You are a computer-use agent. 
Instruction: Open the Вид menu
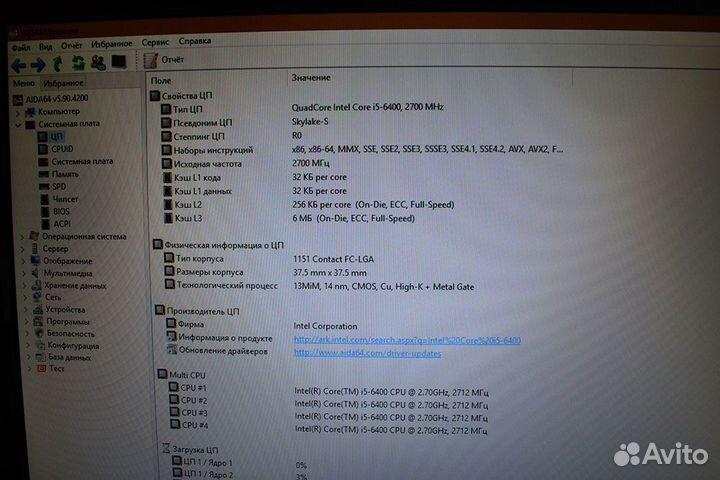click(x=45, y=46)
